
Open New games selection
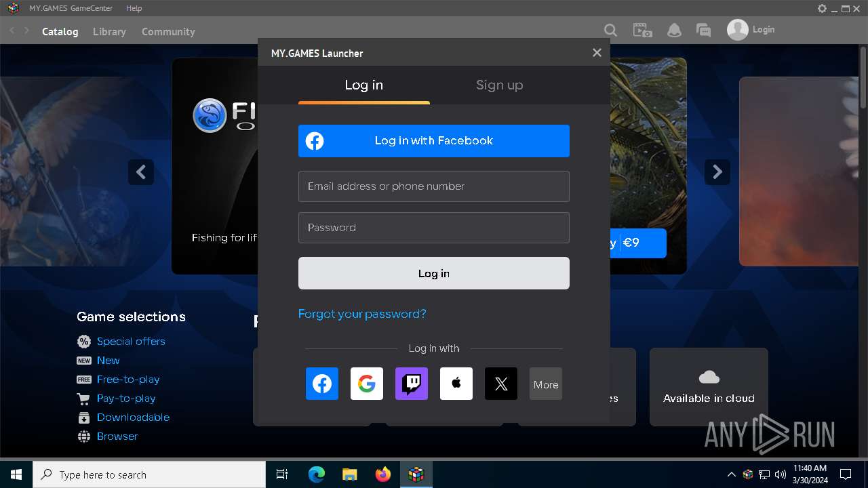pyautogui.click(x=108, y=361)
